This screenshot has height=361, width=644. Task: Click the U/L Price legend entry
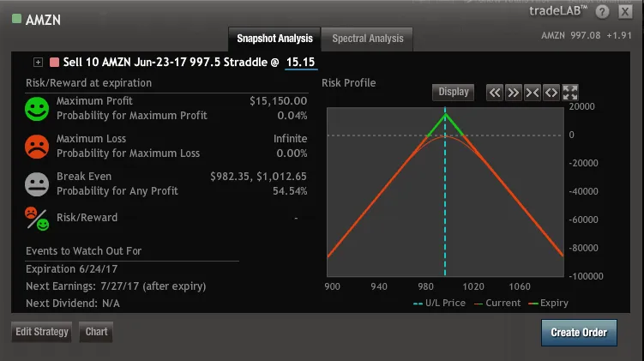pos(439,303)
